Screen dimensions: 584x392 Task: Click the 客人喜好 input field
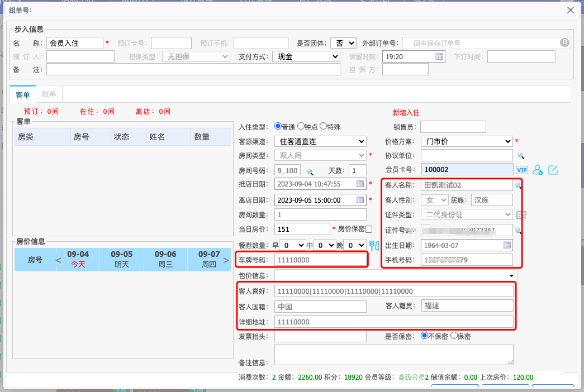pos(394,291)
